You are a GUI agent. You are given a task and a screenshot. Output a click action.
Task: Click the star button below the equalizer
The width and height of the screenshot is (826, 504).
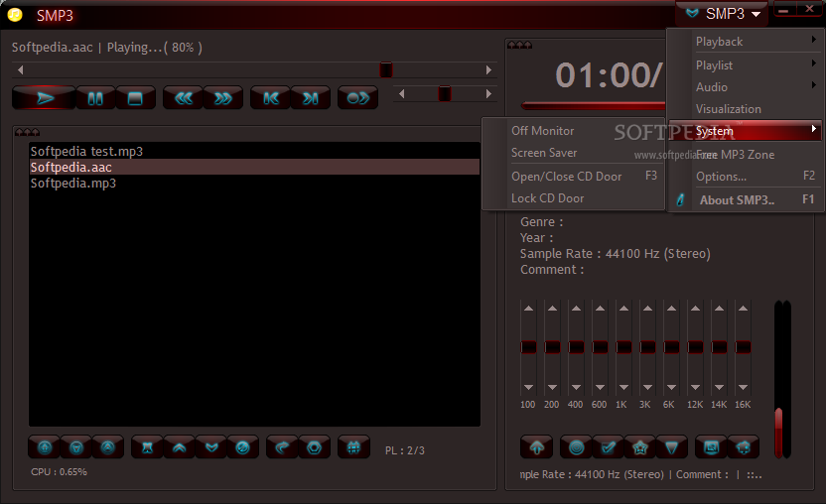640,447
